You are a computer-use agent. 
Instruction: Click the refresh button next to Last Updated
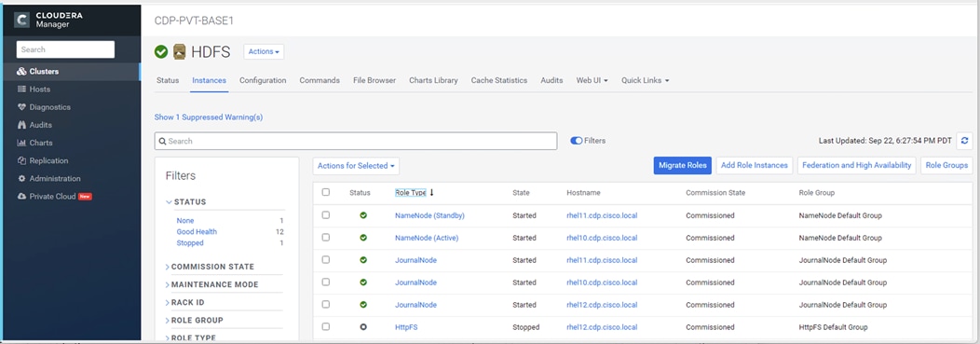point(964,141)
